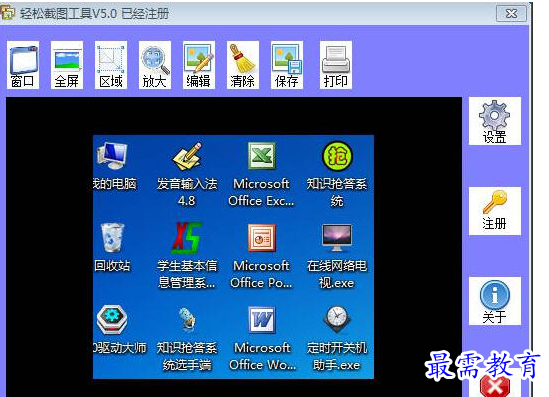Click 知识抢答系统 green icon in preview
The image size is (549, 397).
click(337, 156)
